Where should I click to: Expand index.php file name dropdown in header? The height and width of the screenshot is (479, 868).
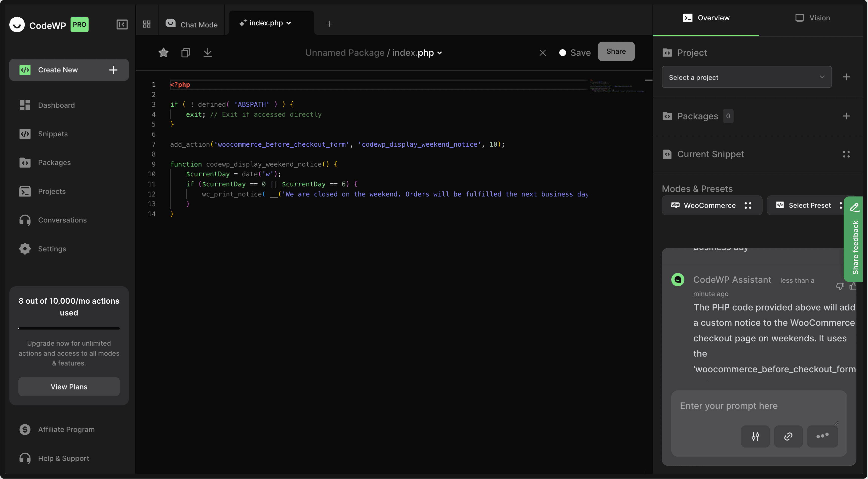click(439, 53)
